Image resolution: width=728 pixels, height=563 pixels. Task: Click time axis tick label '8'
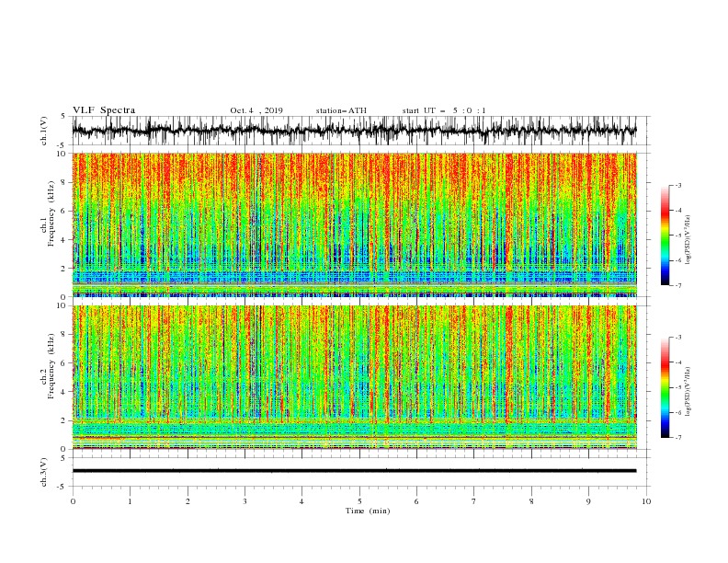[x=531, y=501]
